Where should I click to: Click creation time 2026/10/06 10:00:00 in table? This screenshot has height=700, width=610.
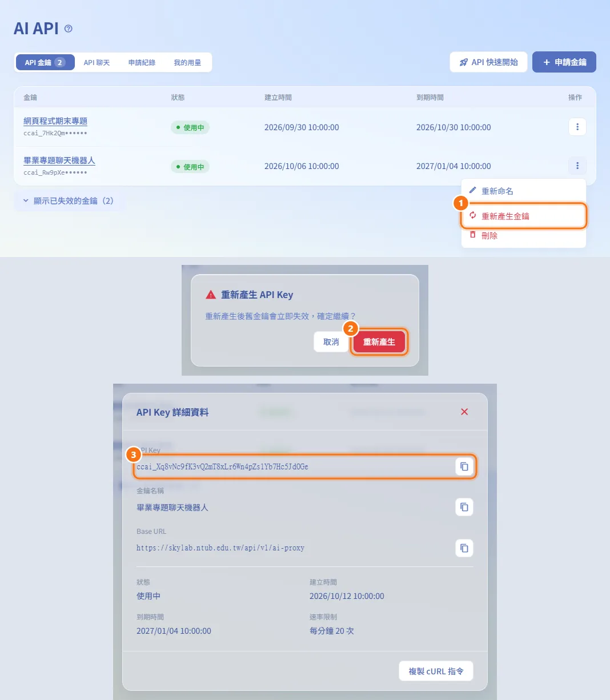pyautogui.click(x=302, y=166)
